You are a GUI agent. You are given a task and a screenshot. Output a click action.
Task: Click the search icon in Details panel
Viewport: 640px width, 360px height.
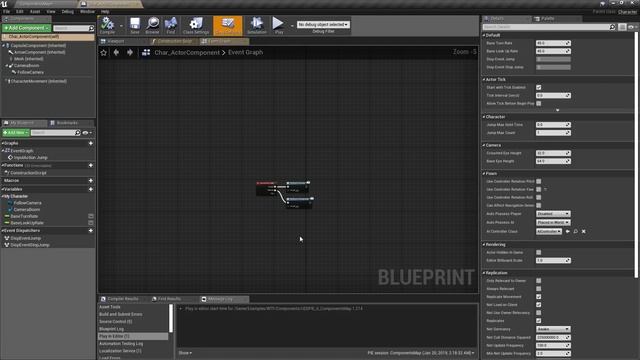coord(612,27)
